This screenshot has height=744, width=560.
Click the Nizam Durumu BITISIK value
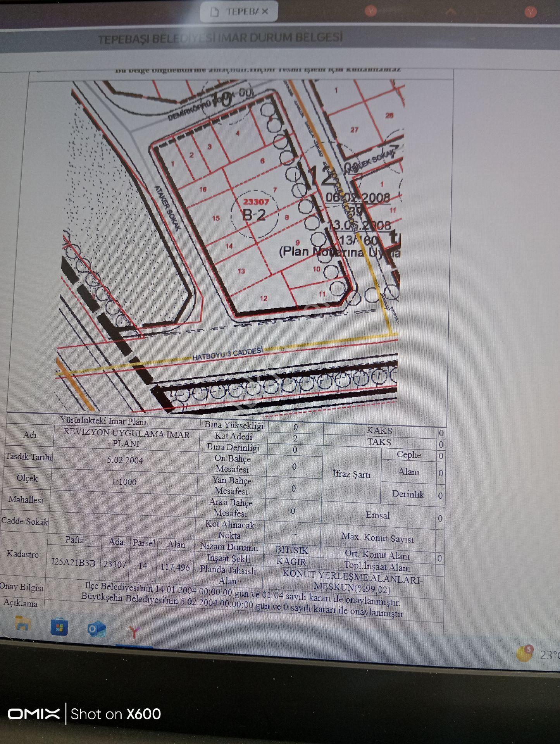pyautogui.click(x=291, y=550)
